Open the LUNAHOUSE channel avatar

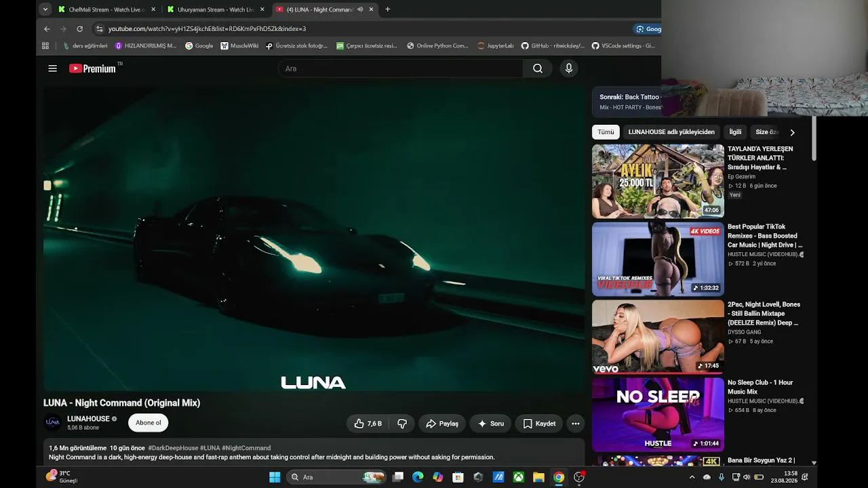[x=53, y=423]
